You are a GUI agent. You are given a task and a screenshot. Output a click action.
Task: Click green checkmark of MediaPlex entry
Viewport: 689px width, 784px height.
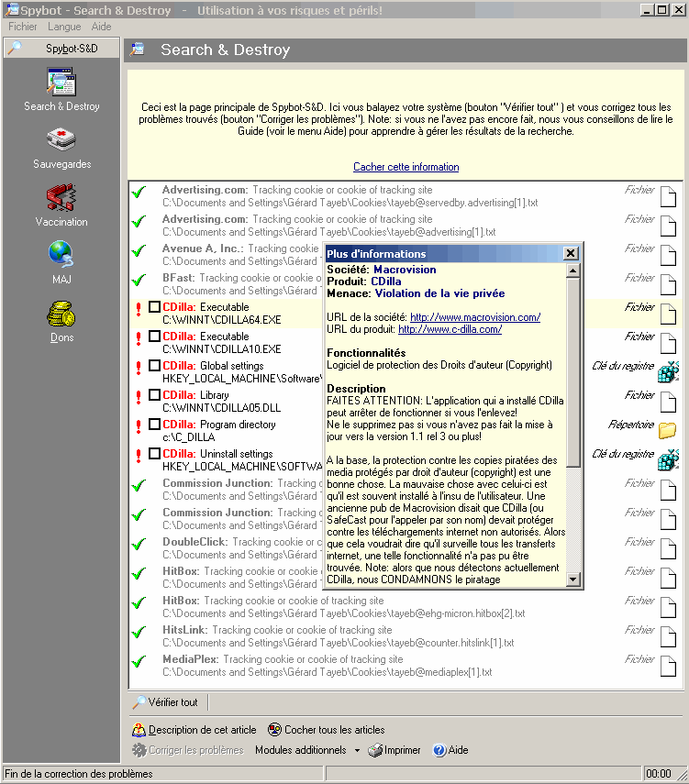pos(139,661)
